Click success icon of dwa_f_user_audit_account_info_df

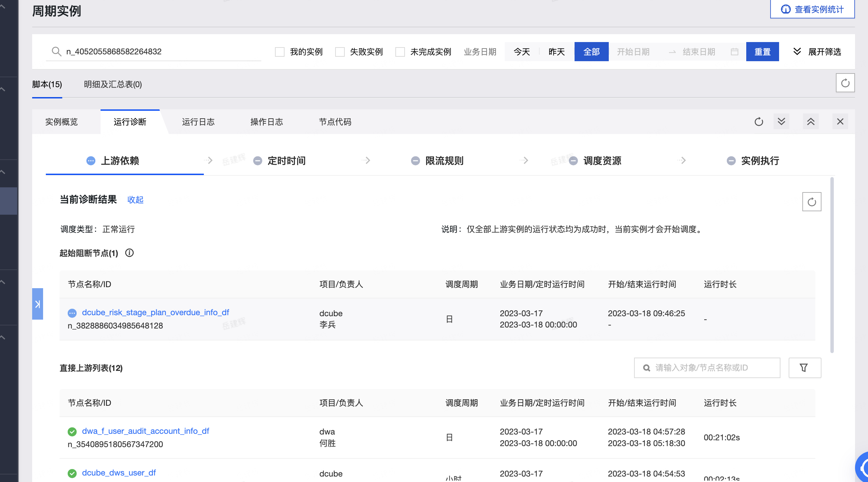coord(72,432)
